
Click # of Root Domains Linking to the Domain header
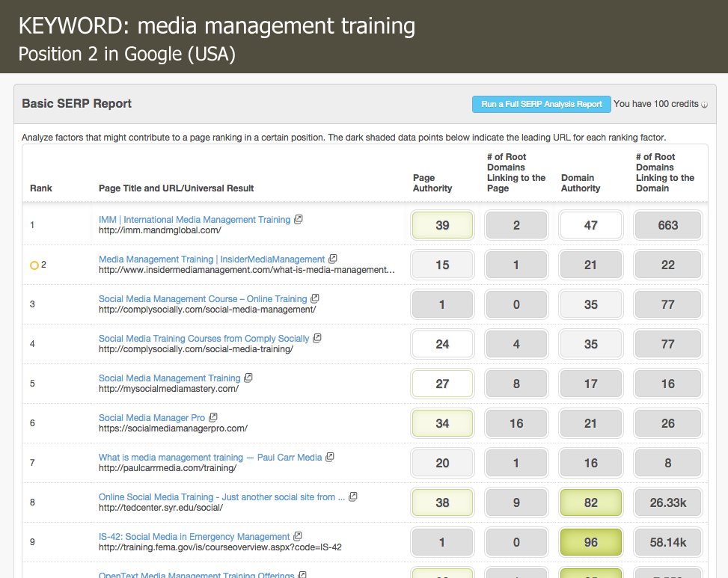(665, 173)
